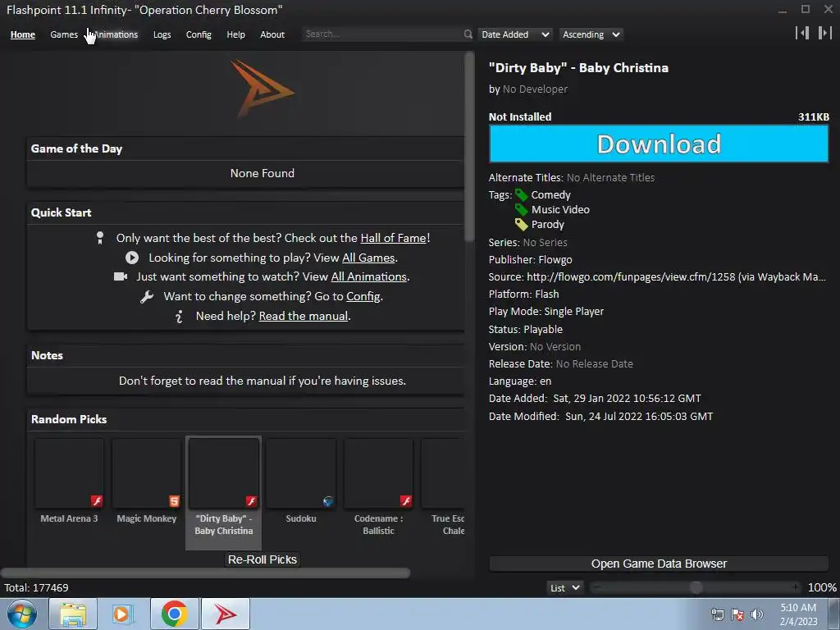Open the media player taskbar icon

[x=123, y=614]
